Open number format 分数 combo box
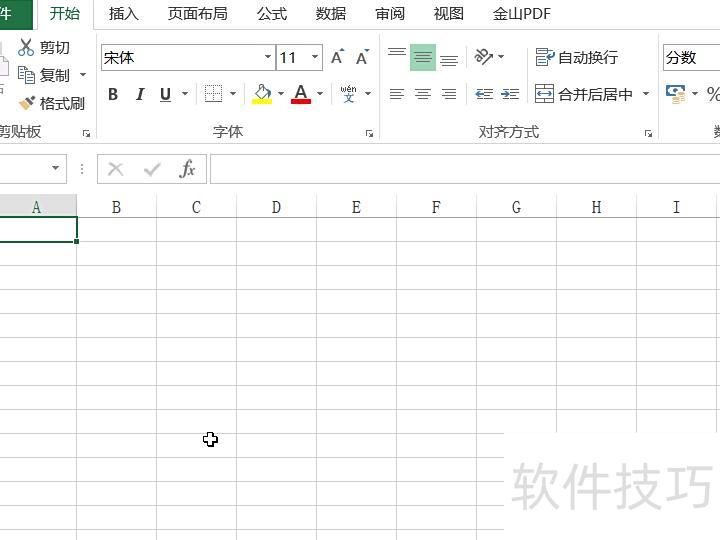The height and width of the screenshot is (540, 720). point(692,57)
